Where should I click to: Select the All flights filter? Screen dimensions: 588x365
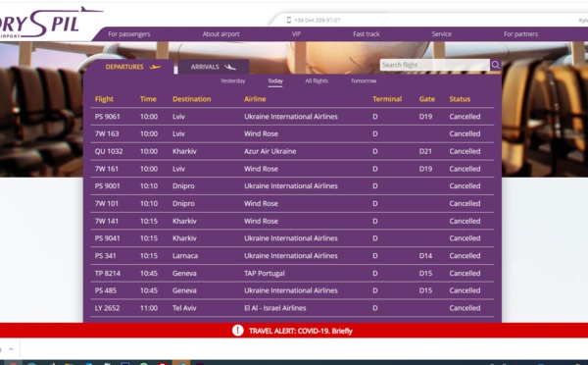(x=317, y=80)
